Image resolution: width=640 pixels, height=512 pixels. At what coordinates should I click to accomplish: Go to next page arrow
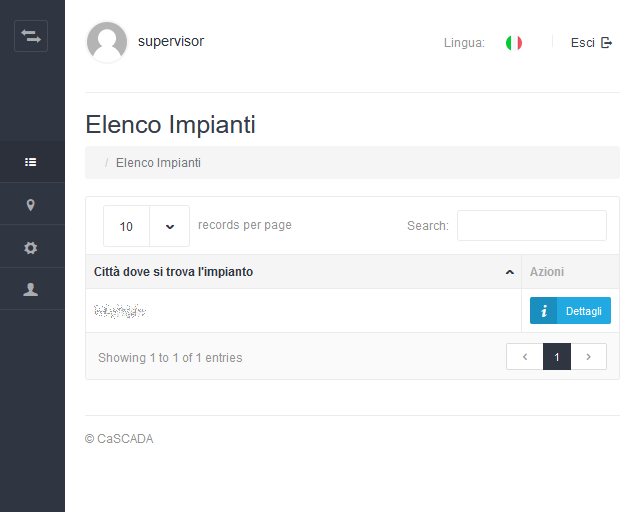pos(589,357)
